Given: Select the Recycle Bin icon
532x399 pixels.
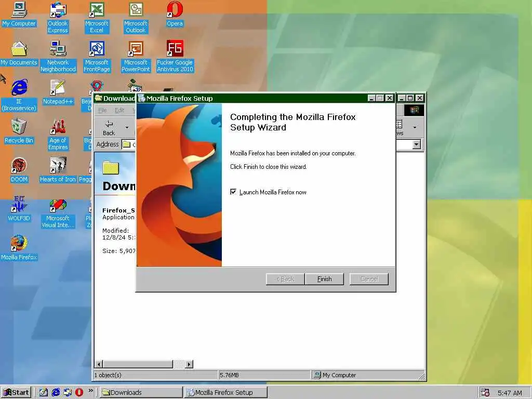Looking at the screenshot, I should click(19, 131).
